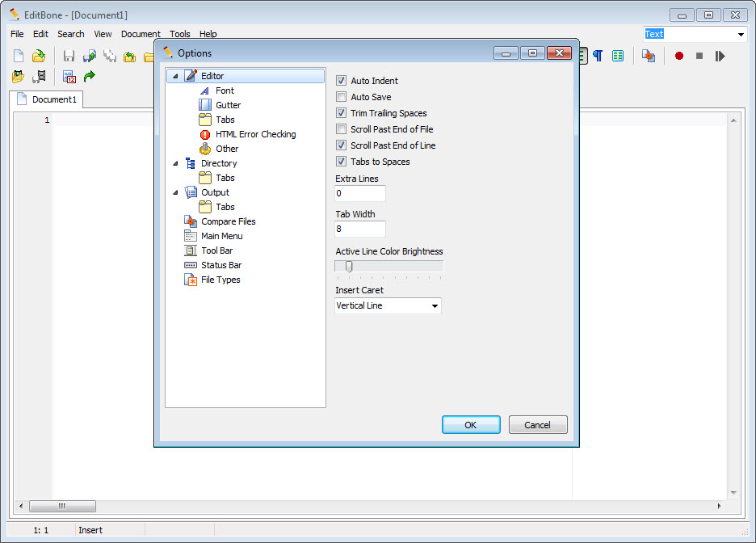This screenshot has height=543, width=756.
Task: Close the Options dialog window
Action: pyautogui.click(x=559, y=53)
